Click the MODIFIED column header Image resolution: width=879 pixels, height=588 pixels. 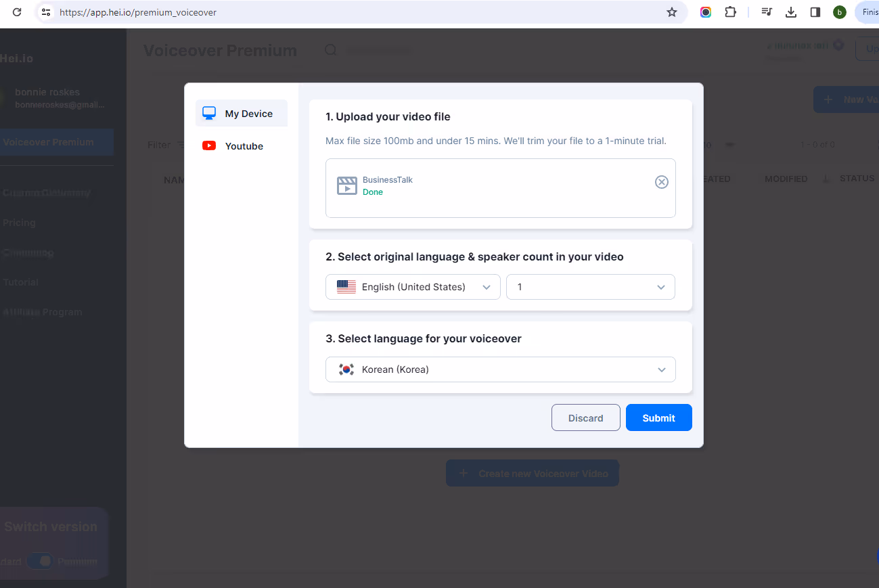click(786, 179)
